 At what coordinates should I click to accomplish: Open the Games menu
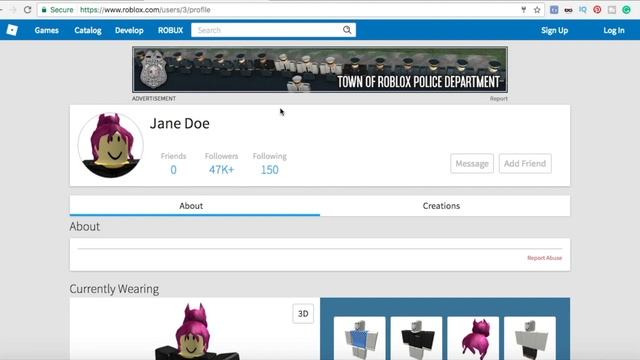(x=47, y=30)
